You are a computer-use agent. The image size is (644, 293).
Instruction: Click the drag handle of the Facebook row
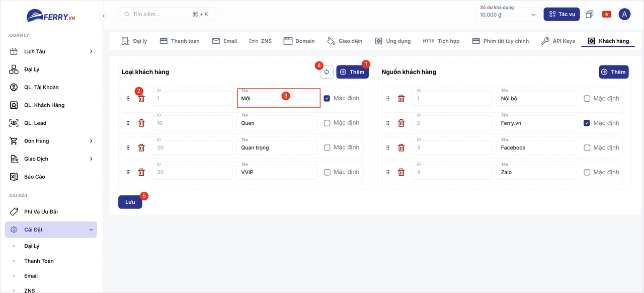click(x=387, y=148)
